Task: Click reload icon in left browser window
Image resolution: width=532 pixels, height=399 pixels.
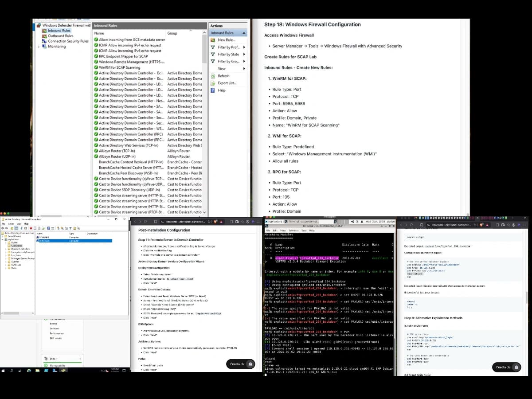Action: point(145,222)
